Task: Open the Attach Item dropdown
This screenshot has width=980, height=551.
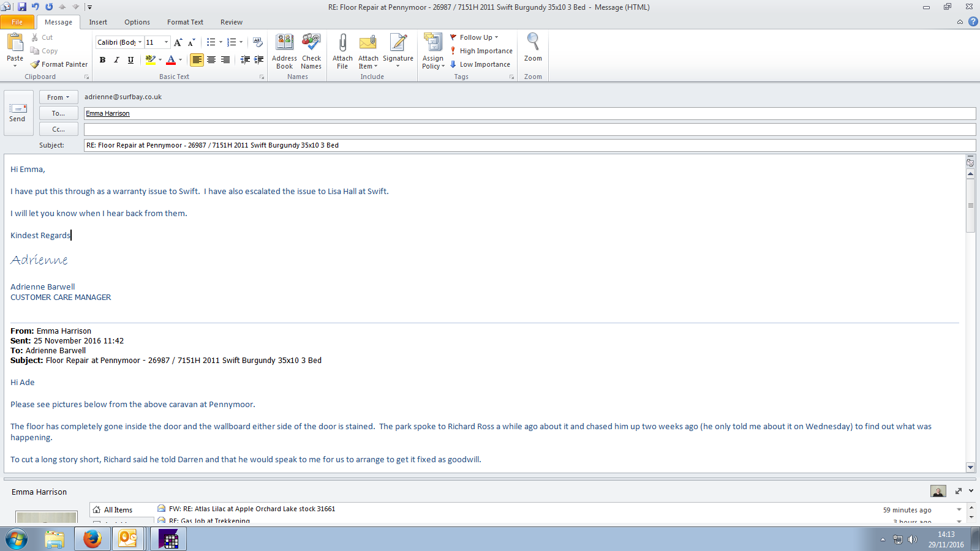Action: [x=368, y=51]
